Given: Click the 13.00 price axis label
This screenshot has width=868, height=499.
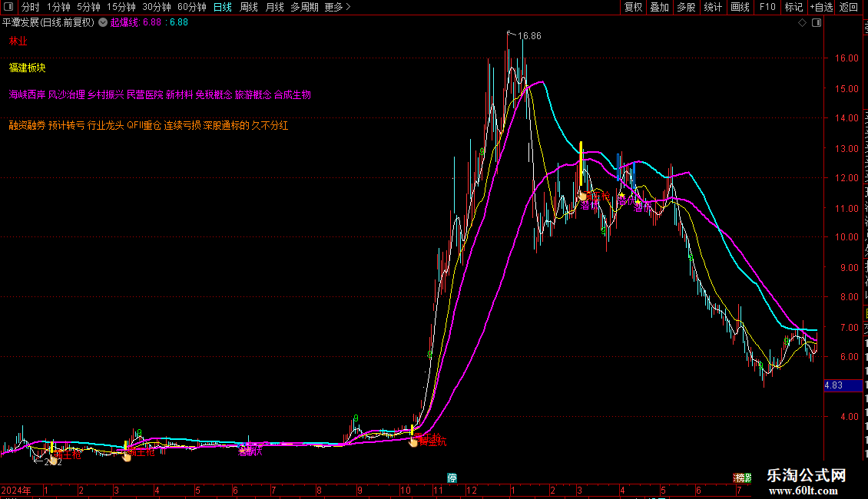Looking at the screenshot, I should [847, 149].
